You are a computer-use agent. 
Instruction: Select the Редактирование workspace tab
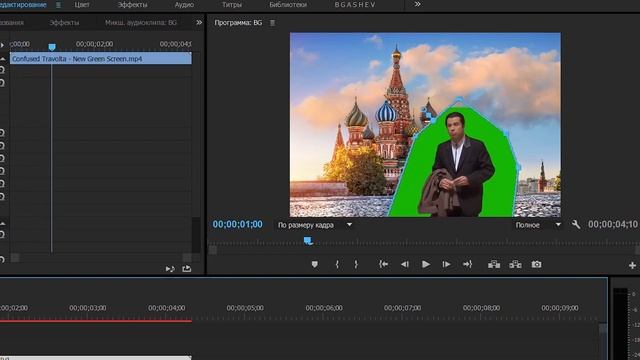[x=23, y=5]
